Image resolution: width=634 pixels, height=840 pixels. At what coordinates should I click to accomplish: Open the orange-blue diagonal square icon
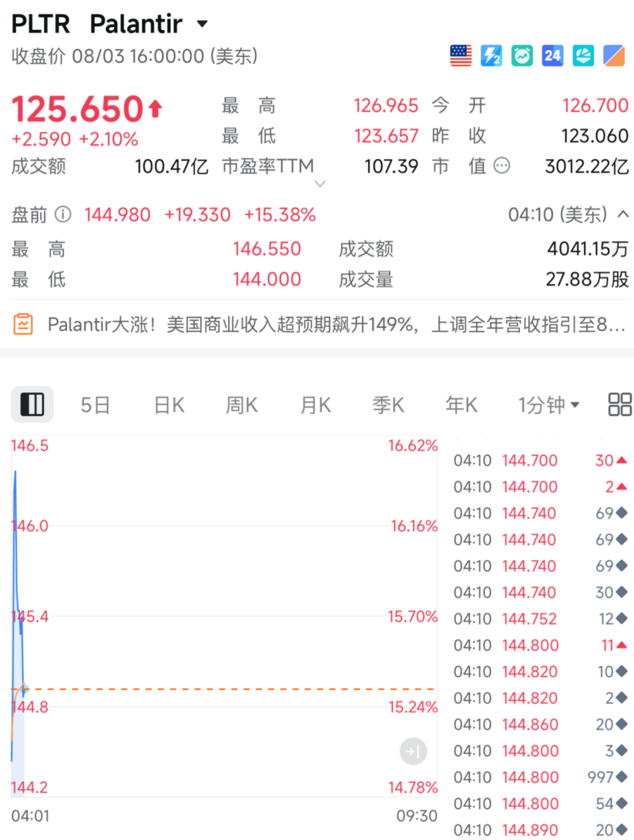click(614, 56)
